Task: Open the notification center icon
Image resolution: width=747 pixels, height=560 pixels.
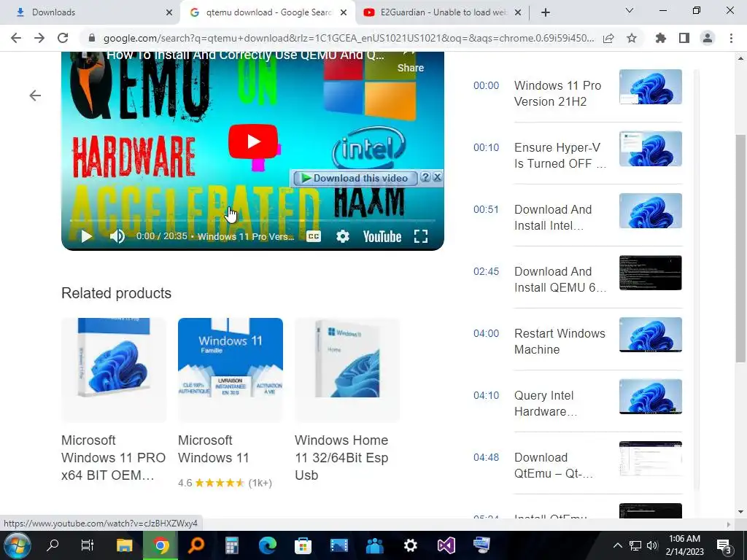Action: pos(724,546)
